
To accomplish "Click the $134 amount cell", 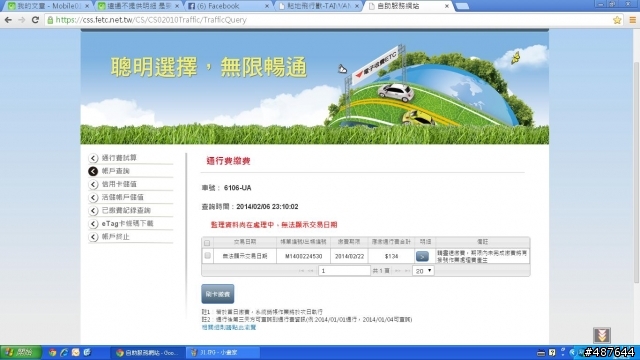I will click(x=391, y=256).
